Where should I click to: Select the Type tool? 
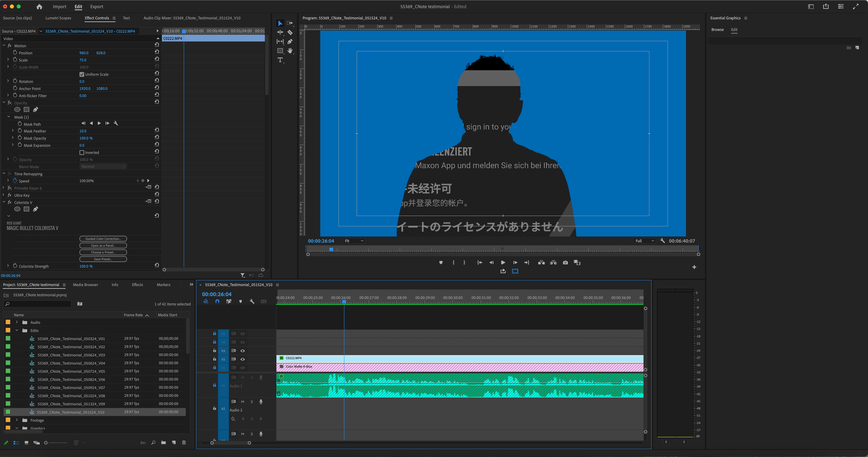(x=280, y=60)
